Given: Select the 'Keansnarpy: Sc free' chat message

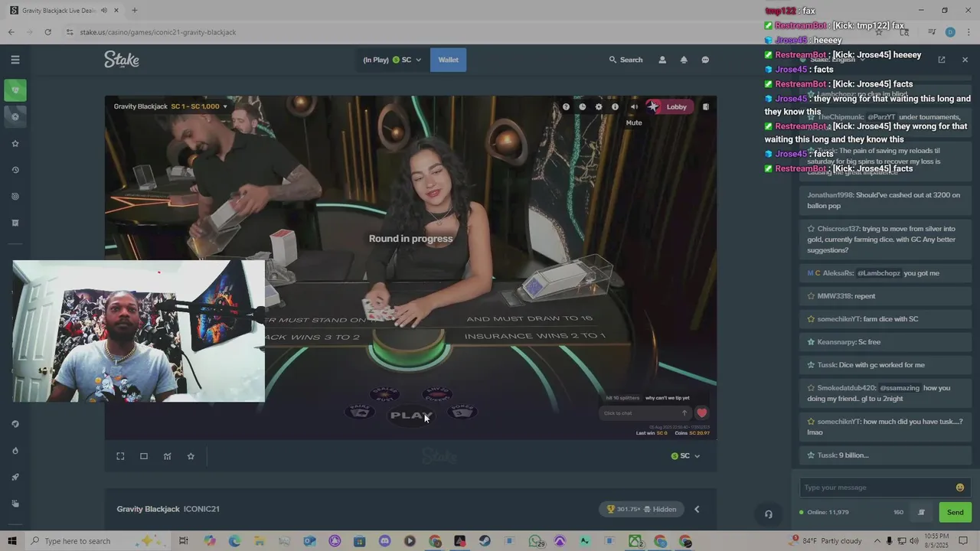Looking at the screenshot, I should [884, 342].
